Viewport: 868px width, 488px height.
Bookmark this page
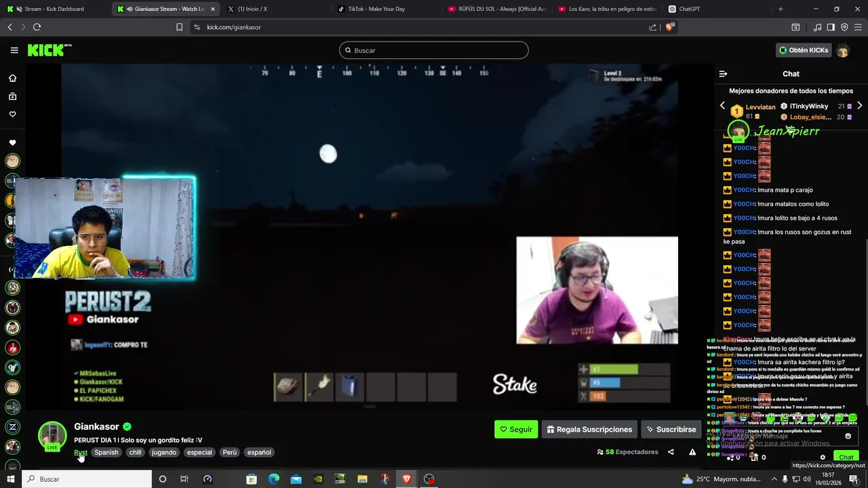click(x=179, y=27)
